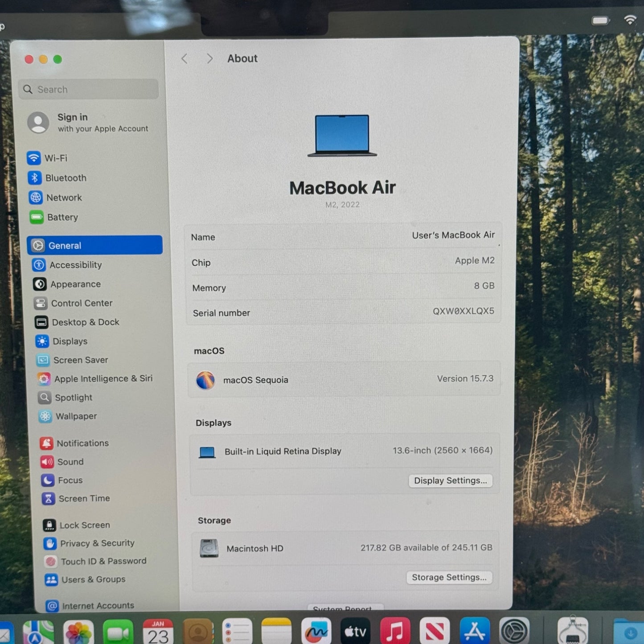Screen dimensions: 644x644
Task: Open App Store from the Dock
Action: point(474,631)
